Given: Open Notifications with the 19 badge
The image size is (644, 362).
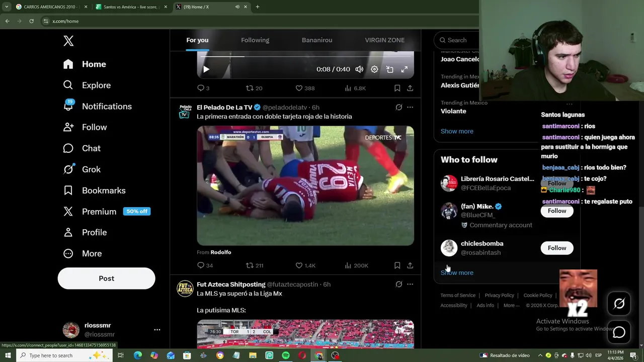Looking at the screenshot, I should (97, 106).
